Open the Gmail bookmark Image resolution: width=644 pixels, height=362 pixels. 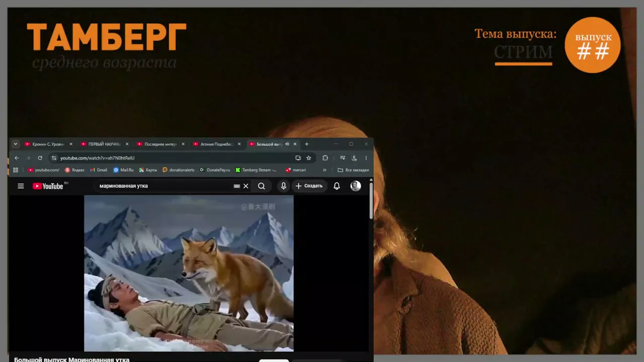[99, 170]
